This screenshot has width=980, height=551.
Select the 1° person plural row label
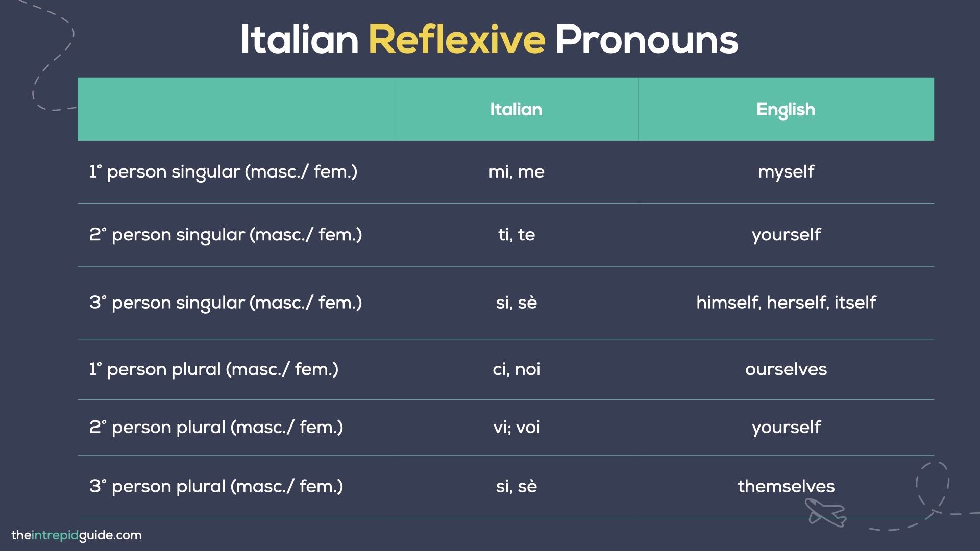pyautogui.click(x=213, y=369)
